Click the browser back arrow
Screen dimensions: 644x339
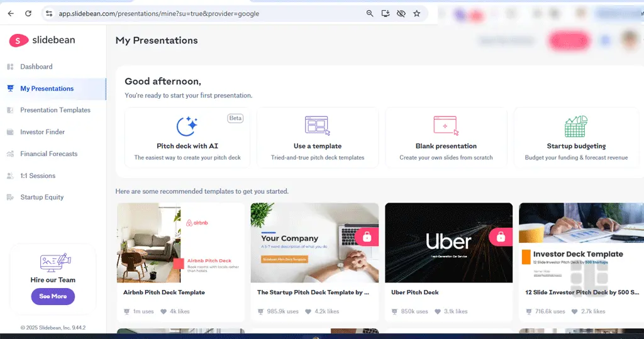(x=11, y=13)
